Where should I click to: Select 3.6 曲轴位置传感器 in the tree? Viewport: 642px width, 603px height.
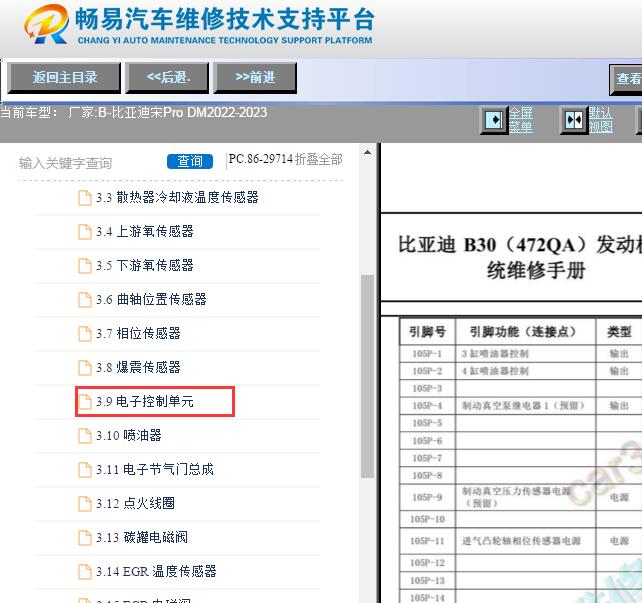click(x=151, y=300)
